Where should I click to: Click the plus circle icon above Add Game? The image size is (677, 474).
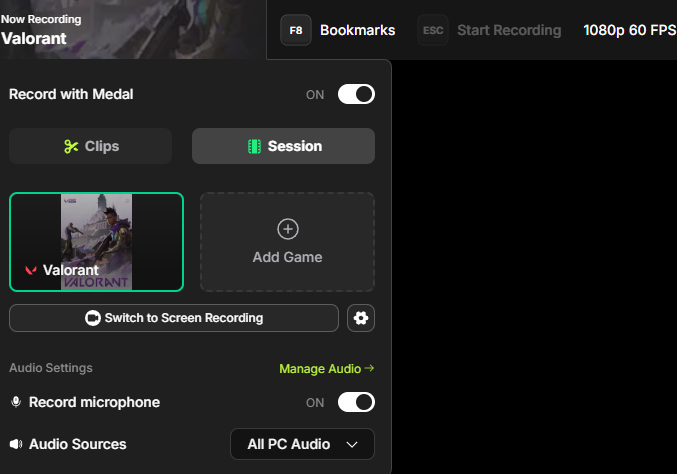[x=288, y=229]
